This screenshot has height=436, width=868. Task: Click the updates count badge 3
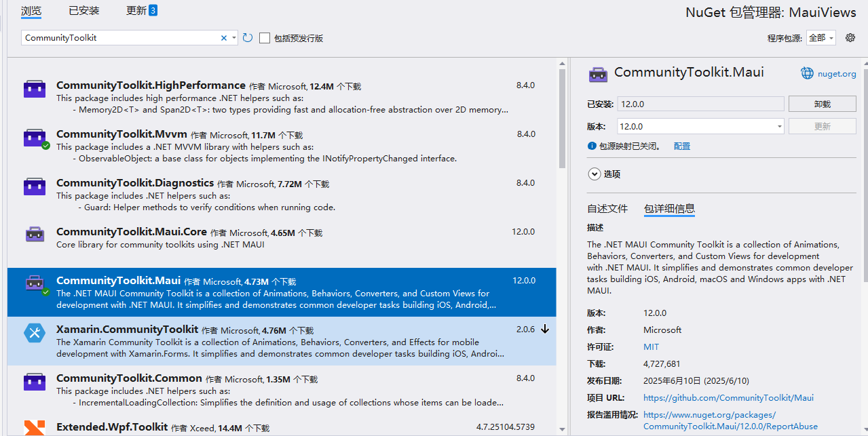153,10
